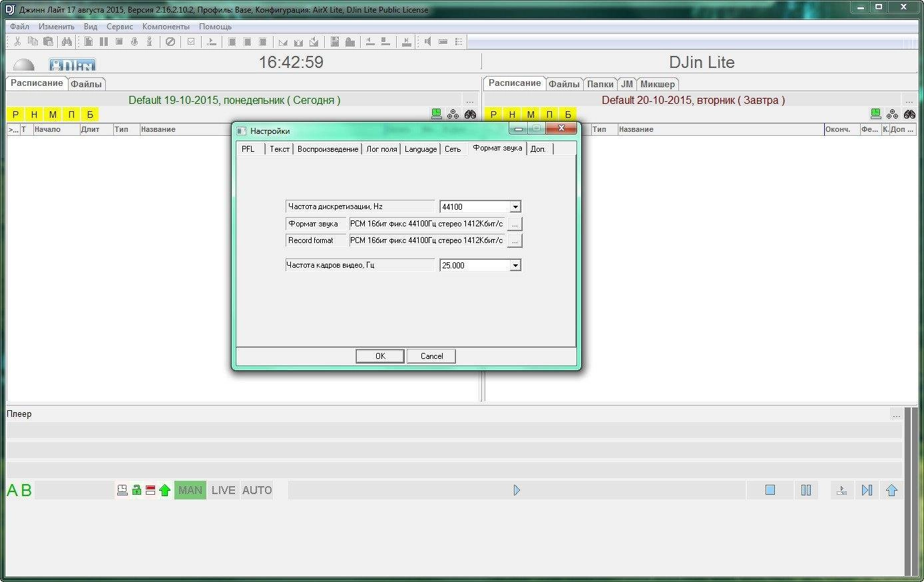
Task: Click the info figure icon in top toolbar
Action: [x=150, y=41]
